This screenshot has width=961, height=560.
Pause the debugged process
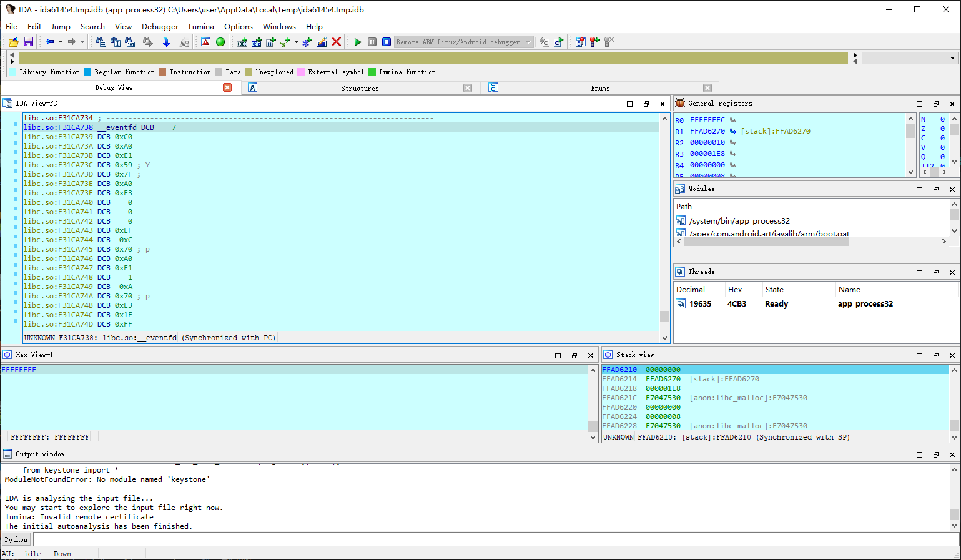(x=372, y=42)
